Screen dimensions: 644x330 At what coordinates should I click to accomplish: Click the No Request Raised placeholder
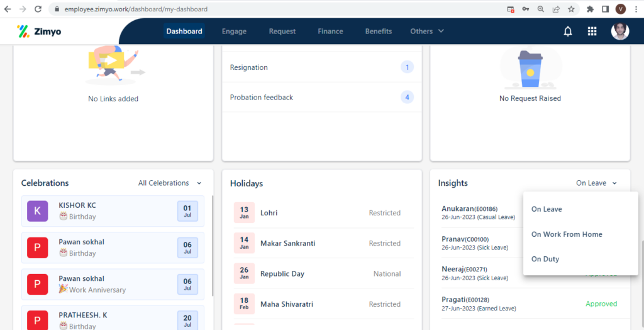[530, 98]
